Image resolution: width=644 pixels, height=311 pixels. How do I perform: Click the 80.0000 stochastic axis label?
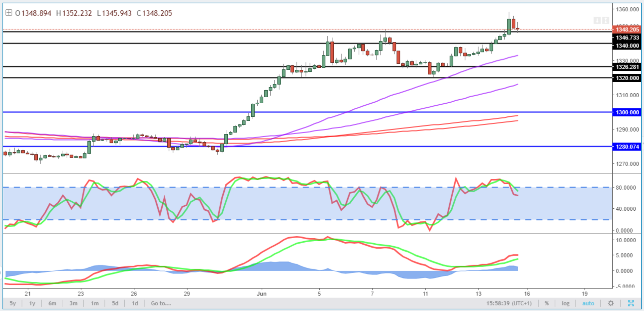626,187
